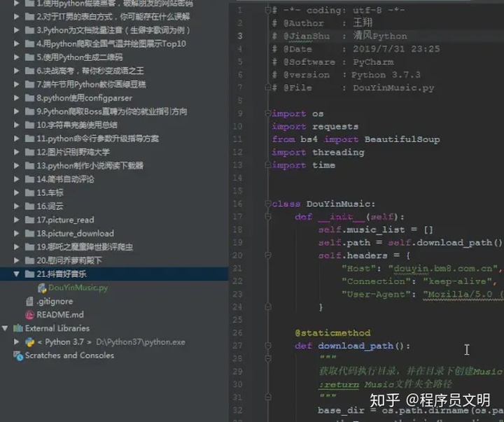
Task: Click the "douyin.bm8.com.cn" host string
Action: pyautogui.click(x=443, y=268)
